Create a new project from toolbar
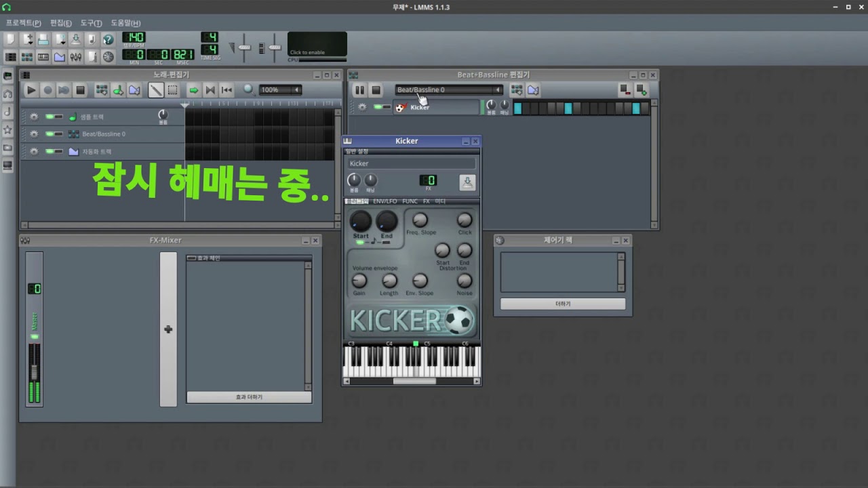This screenshot has height=488, width=868. tap(10, 39)
